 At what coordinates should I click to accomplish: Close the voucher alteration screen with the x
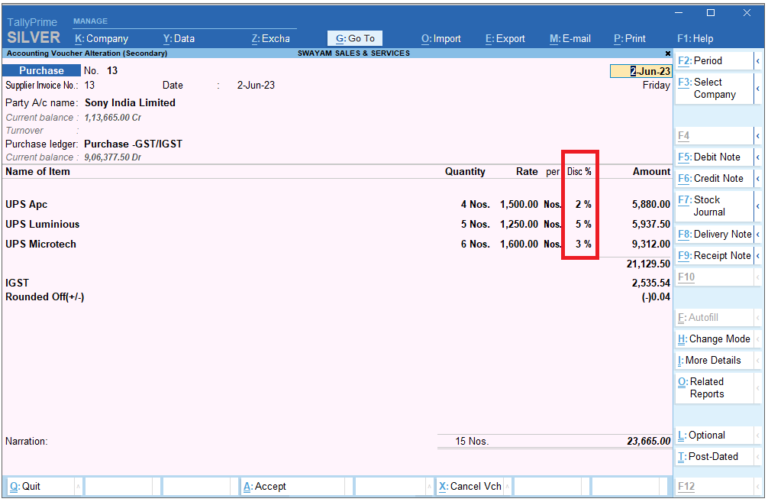[x=668, y=53]
